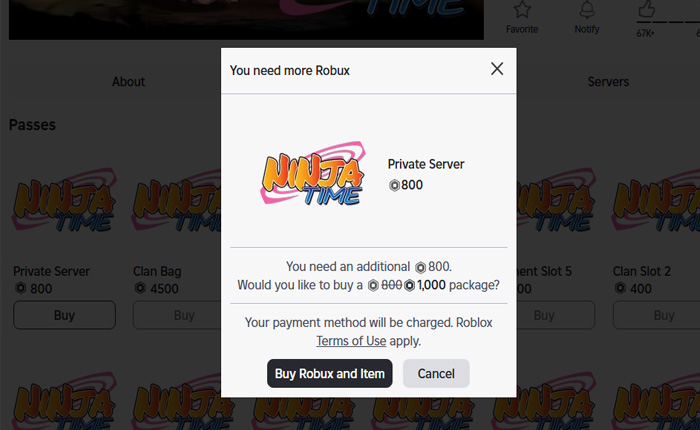Click Robux icon beside 1,000 package
The height and width of the screenshot is (430, 700).
pyautogui.click(x=409, y=285)
